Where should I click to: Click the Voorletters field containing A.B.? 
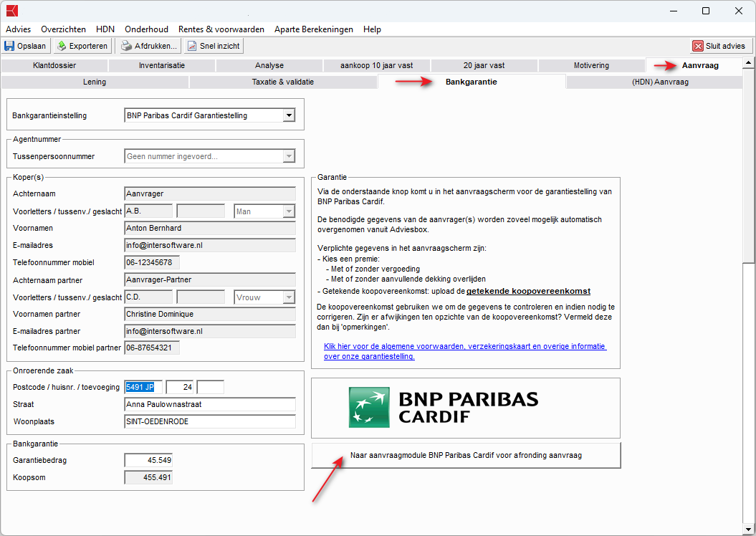(x=148, y=211)
